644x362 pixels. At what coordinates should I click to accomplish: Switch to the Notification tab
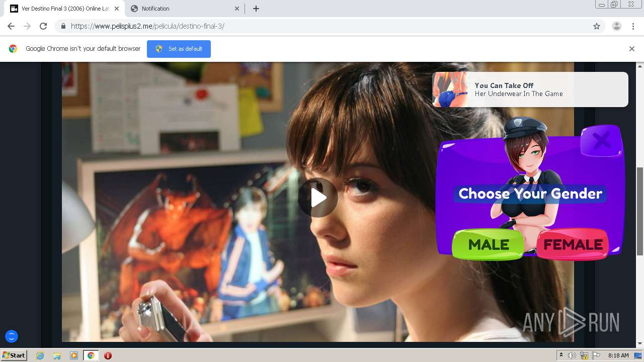(x=184, y=9)
